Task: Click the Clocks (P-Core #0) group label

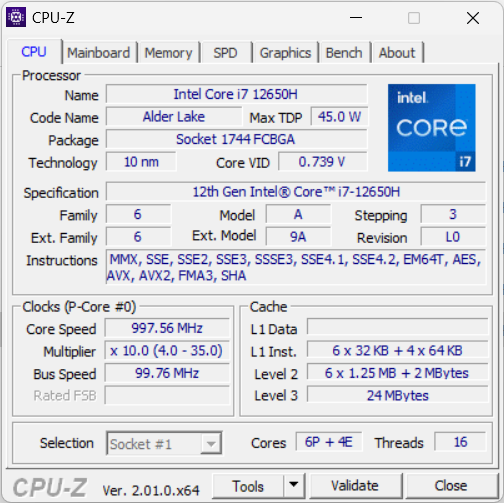Action: pos(79,307)
